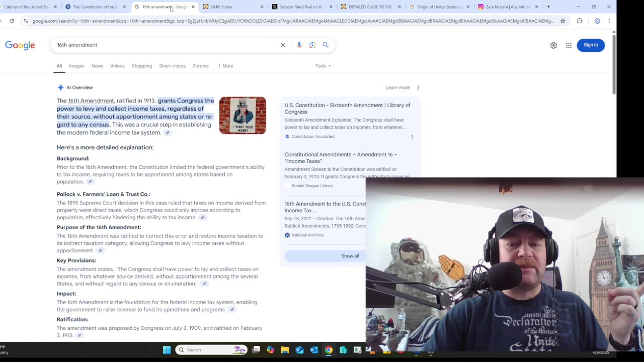Screen dimensions: 644x362
Task: Click the Windows taskbar Search box
Action: click(x=211, y=350)
